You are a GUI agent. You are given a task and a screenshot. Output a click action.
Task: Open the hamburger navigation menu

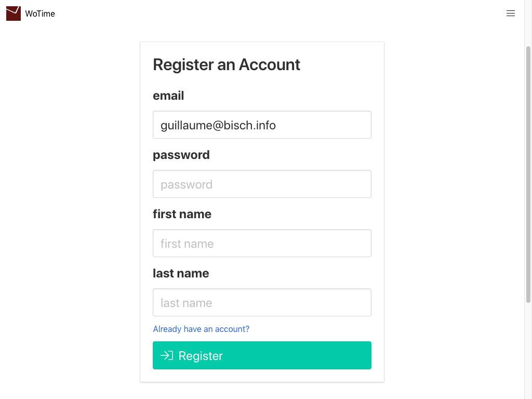511,14
